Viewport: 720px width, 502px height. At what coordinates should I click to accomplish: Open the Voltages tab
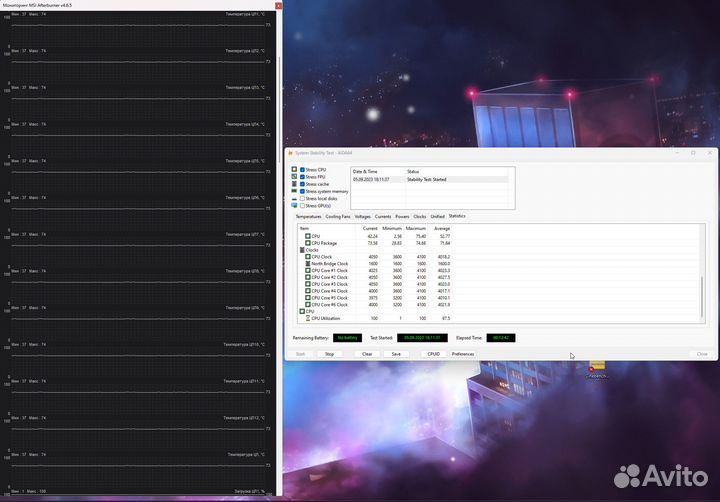pos(362,216)
